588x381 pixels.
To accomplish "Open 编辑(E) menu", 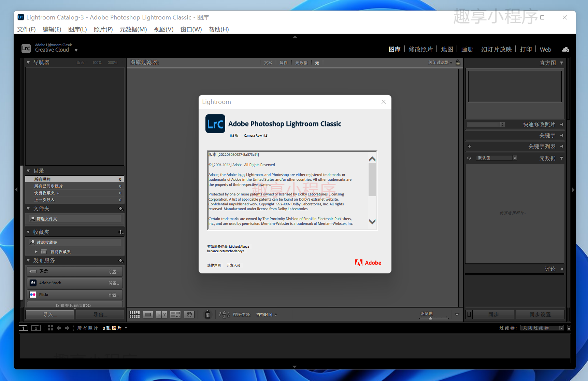I will point(52,29).
